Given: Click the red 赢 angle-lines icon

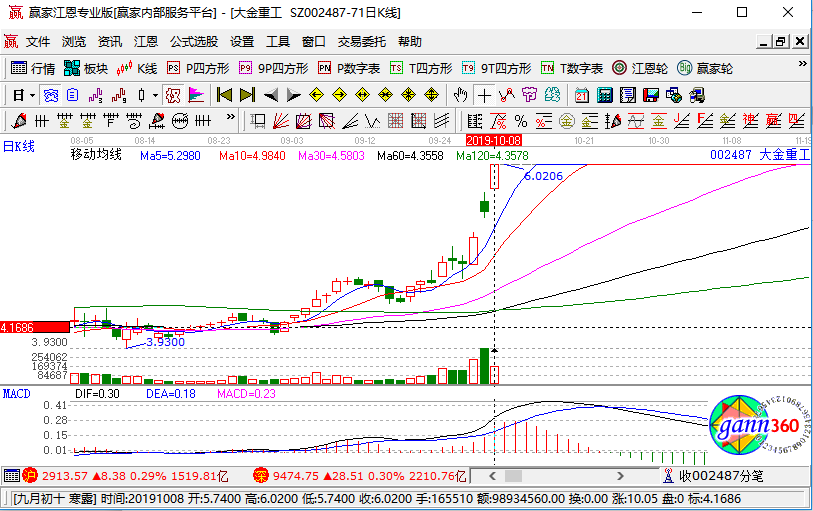Looking at the screenshot, I should (774, 121).
